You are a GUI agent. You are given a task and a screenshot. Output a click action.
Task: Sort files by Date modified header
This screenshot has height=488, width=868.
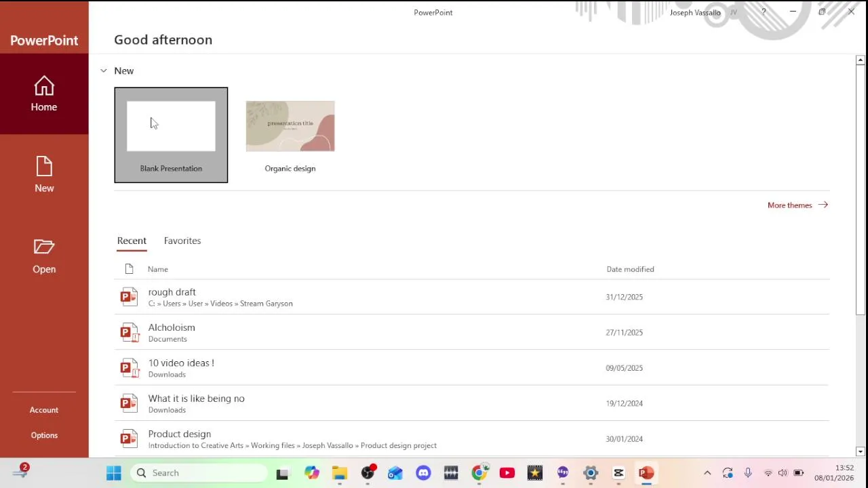pos(630,269)
